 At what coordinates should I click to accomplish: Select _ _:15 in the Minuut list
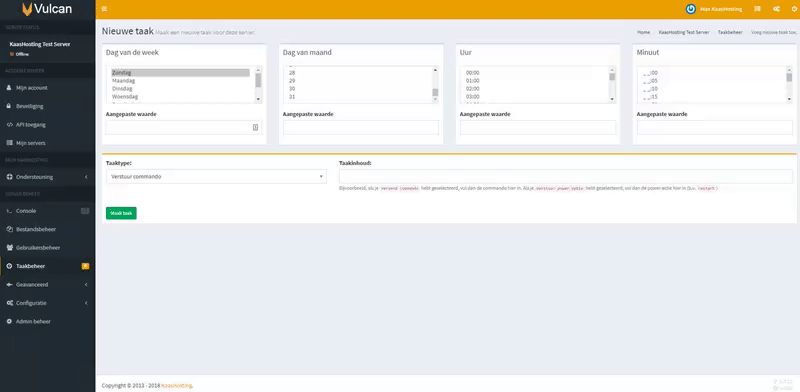[x=711, y=96]
